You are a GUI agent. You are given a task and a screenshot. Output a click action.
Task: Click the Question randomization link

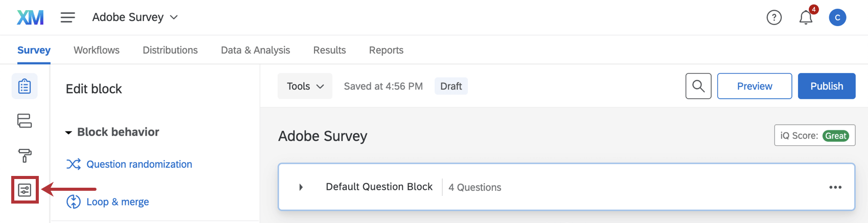(x=139, y=164)
